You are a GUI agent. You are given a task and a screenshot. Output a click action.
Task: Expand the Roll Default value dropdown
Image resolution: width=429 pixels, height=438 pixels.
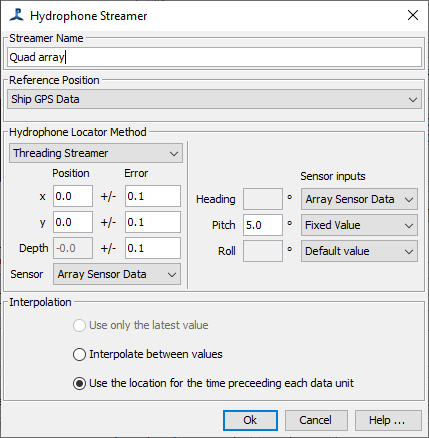point(359,251)
